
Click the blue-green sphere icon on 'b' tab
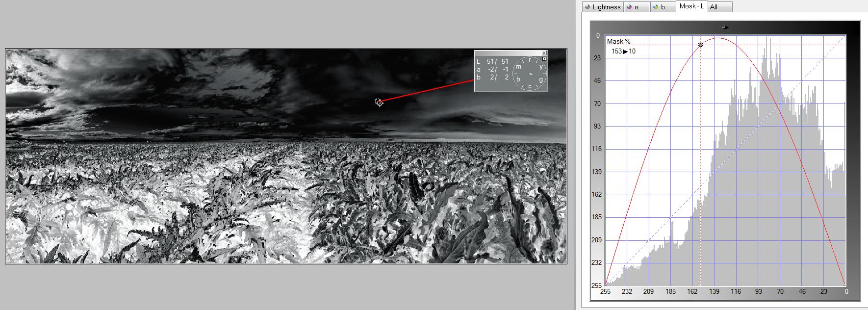pos(655,7)
